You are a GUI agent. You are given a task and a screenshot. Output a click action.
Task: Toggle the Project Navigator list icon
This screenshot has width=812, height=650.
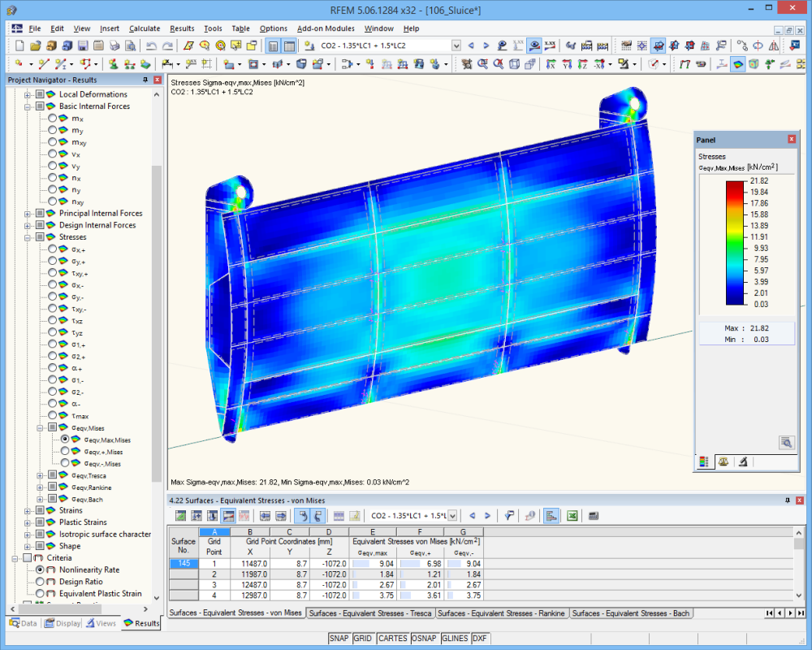point(273,45)
